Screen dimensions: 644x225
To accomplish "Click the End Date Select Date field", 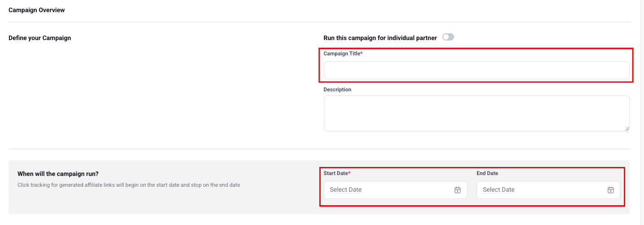I will [x=539, y=190].
